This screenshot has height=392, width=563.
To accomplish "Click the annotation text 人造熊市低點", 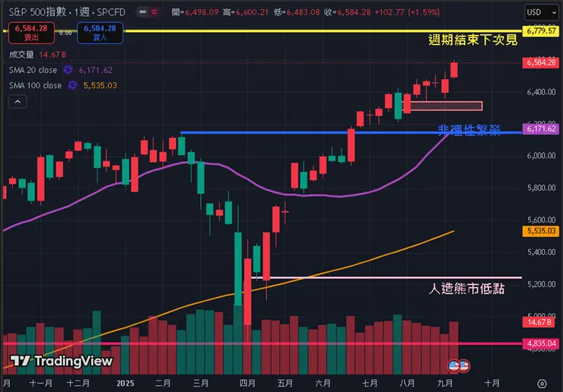I will pyautogui.click(x=467, y=288).
